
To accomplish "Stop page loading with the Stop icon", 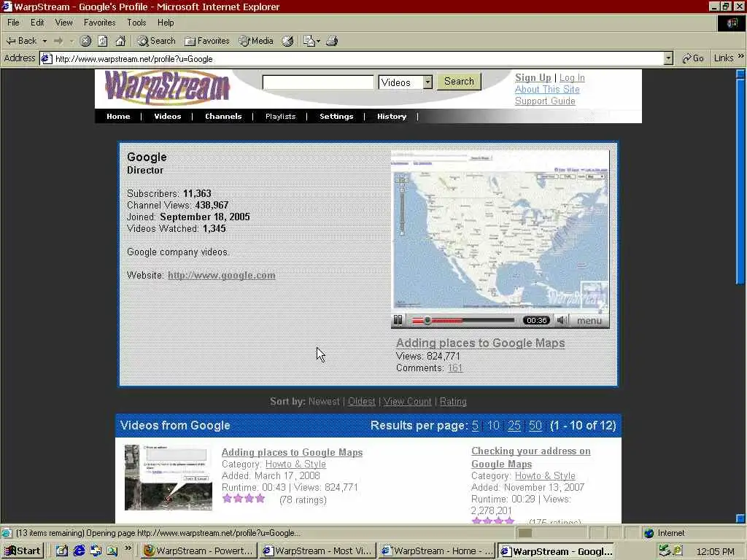I will (85, 41).
